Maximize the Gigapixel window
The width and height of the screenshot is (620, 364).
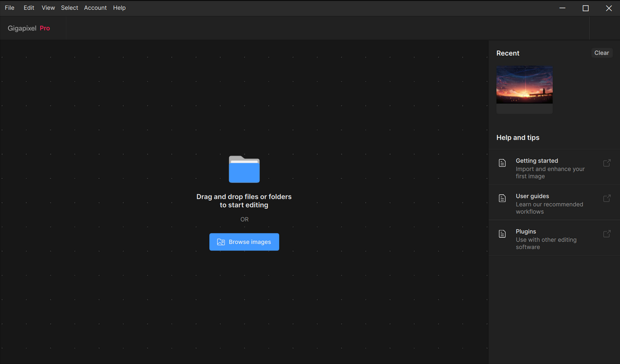pos(585,8)
